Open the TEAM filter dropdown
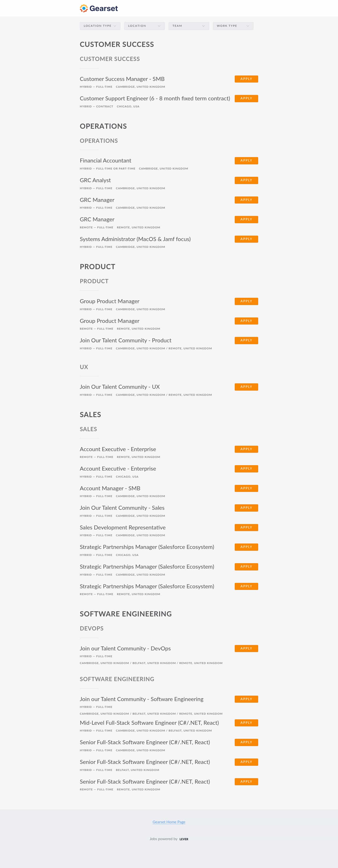This screenshot has height=868, width=338. click(x=188, y=26)
